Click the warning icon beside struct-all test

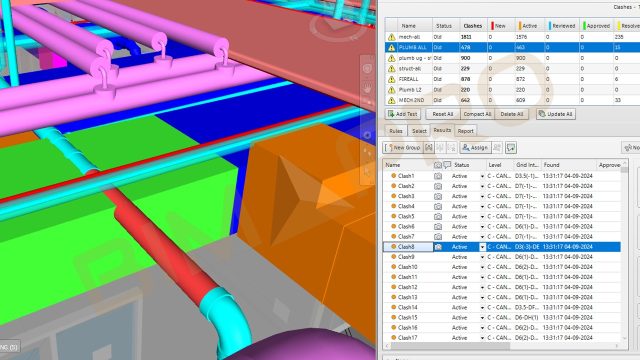point(391,69)
